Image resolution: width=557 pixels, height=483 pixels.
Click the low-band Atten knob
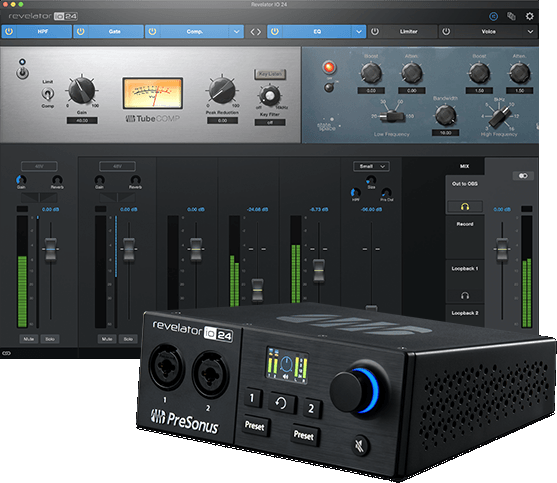coord(412,73)
